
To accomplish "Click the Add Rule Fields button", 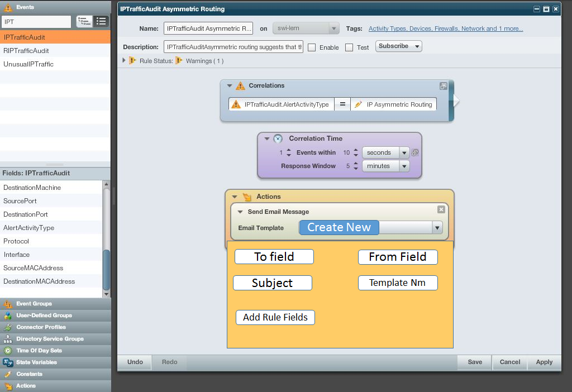I will tap(275, 317).
